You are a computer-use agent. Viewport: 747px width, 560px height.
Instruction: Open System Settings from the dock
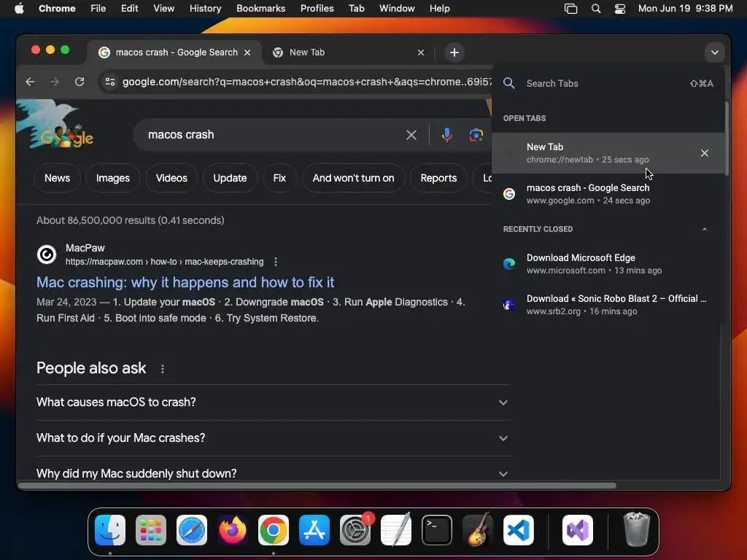coord(355,530)
